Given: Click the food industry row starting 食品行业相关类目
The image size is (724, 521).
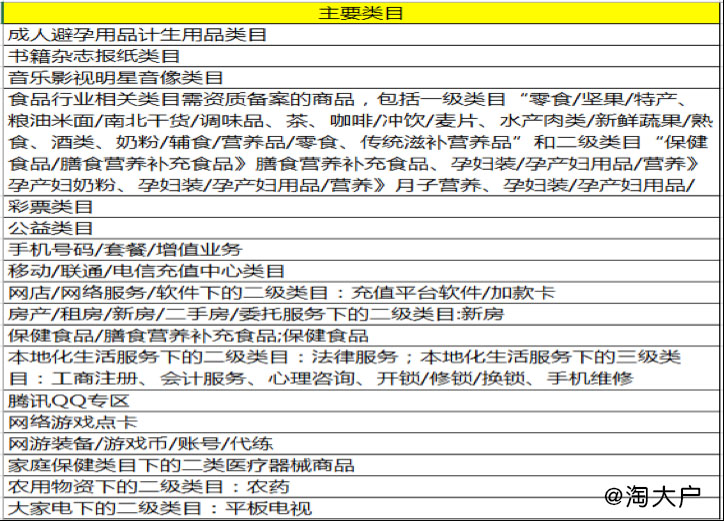Looking at the screenshot, I should pyautogui.click(x=361, y=142).
